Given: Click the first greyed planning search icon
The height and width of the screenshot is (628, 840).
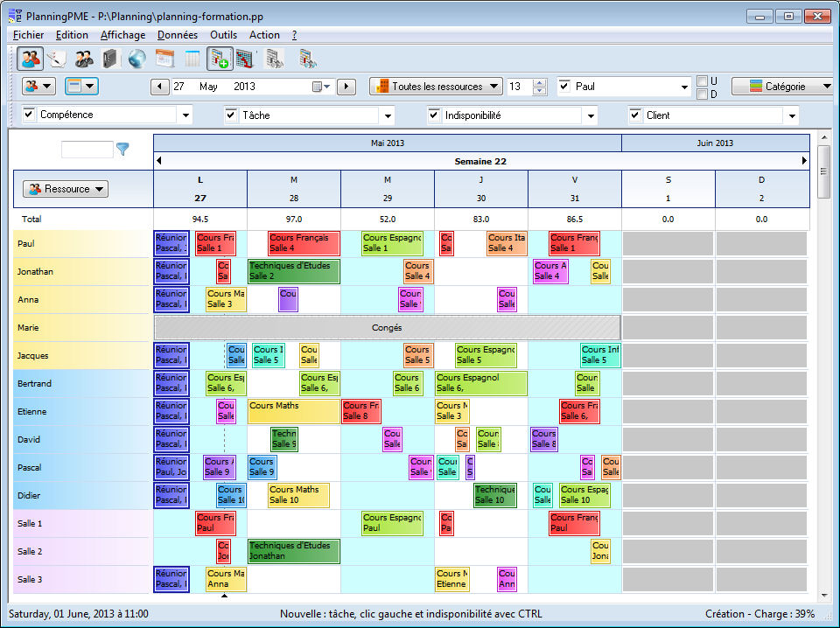Looking at the screenshot, I should point(276,59).
